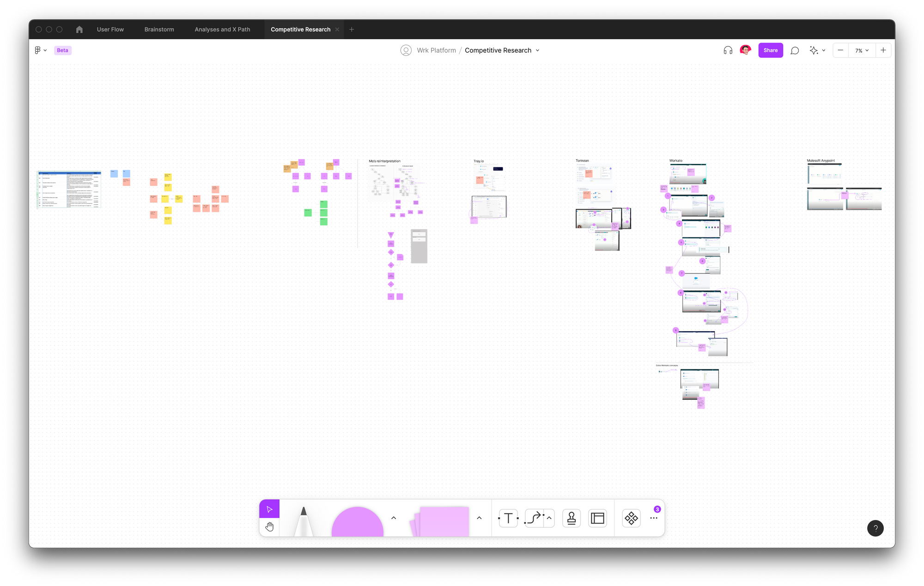Toggle the hand/pan tool
The height and width of the screenshot is (586, 924).
pos(269,527)
